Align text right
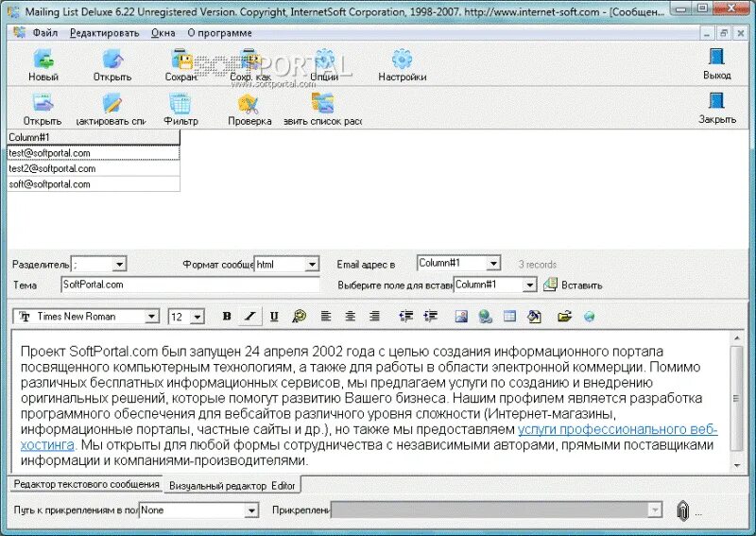Image resolution: width=756 pixels, height=536 pixels. pos(374,317)
